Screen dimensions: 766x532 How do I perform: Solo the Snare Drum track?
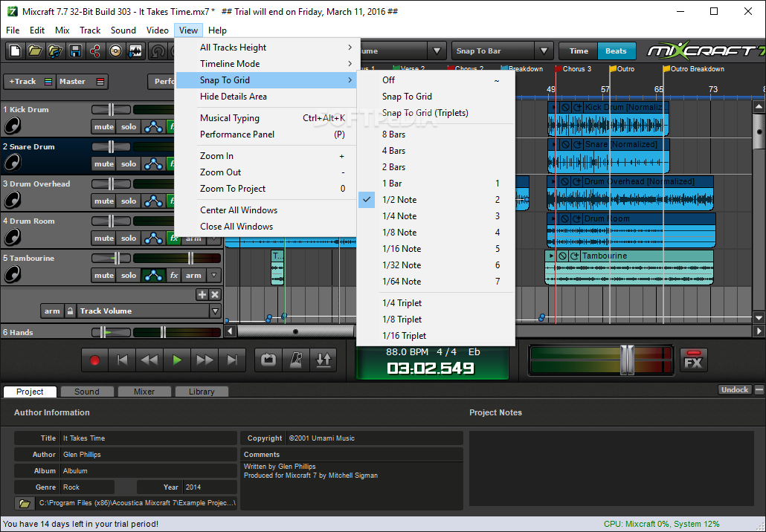pos(129,164)
